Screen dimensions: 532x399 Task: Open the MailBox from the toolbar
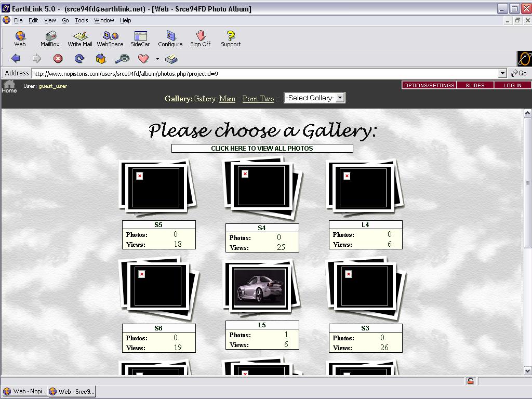50,39
